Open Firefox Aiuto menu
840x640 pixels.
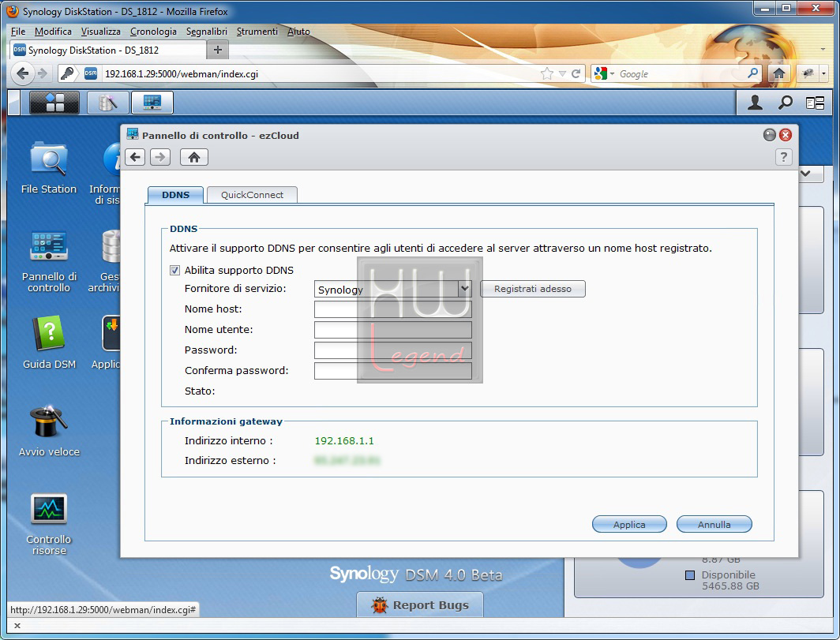298,32
